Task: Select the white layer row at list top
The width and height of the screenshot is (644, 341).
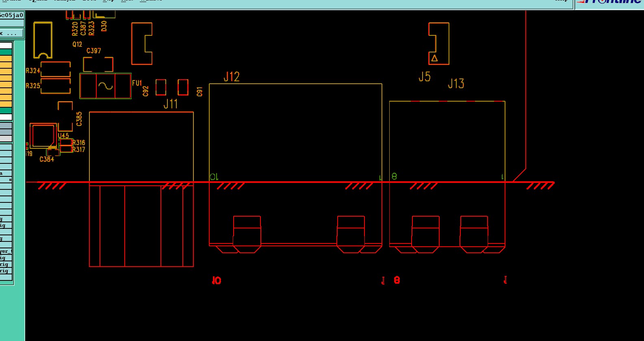Action: (6, 46)
